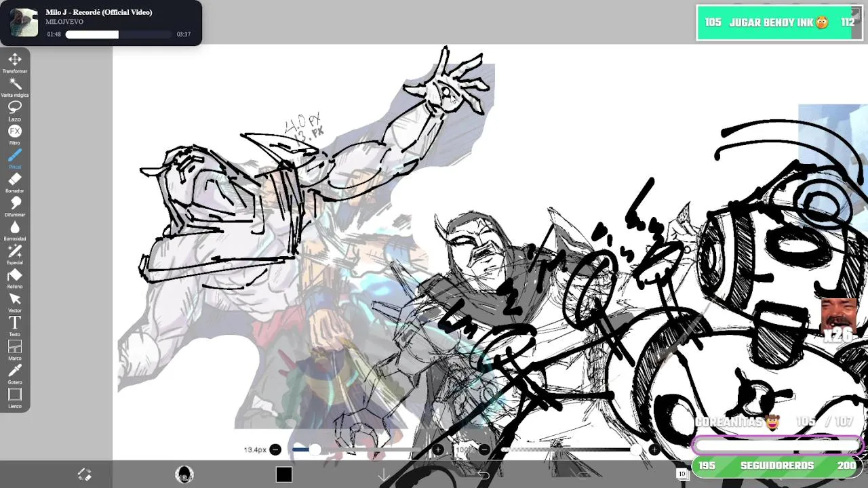868x488 pixels.
Task: Click the 'Milo J - Recordé (Official Video)' title
Action: (99, 12)
